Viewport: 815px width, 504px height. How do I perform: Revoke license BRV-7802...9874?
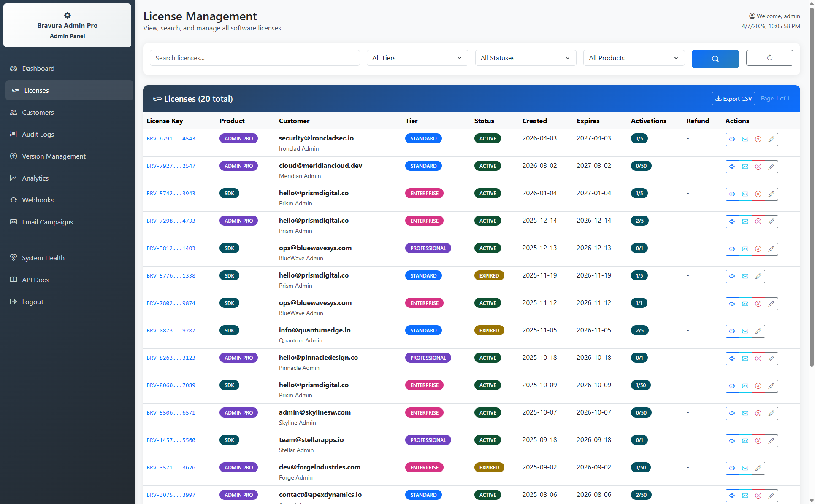coord(758,304)
